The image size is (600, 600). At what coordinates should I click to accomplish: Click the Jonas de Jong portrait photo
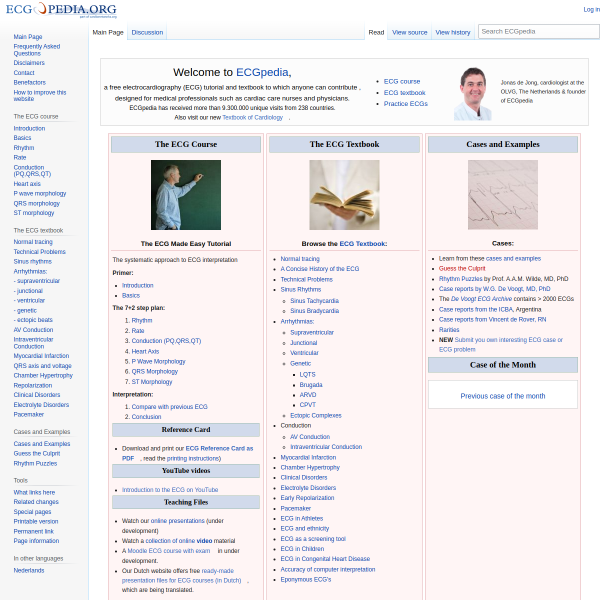coord(473,94)
